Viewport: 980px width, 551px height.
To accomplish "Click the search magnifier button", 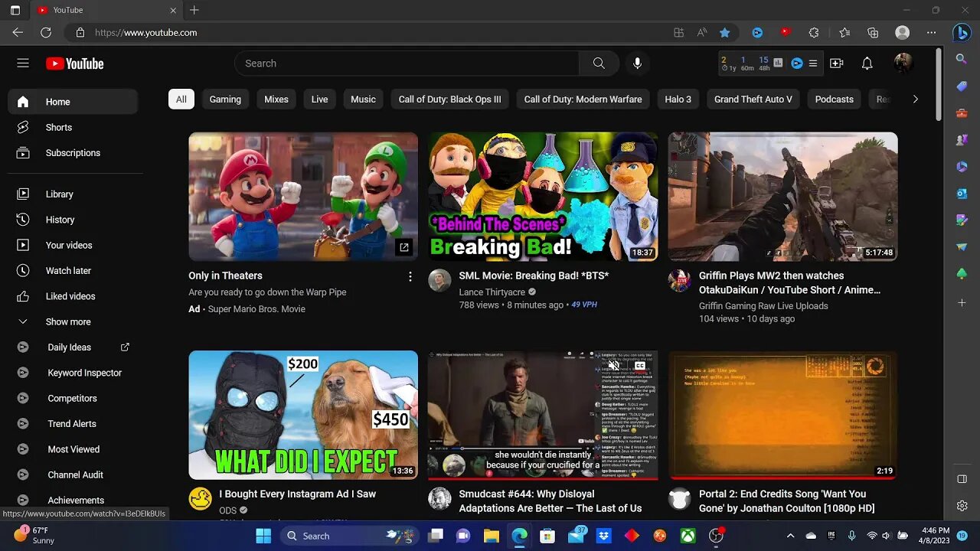I will 599,64.
